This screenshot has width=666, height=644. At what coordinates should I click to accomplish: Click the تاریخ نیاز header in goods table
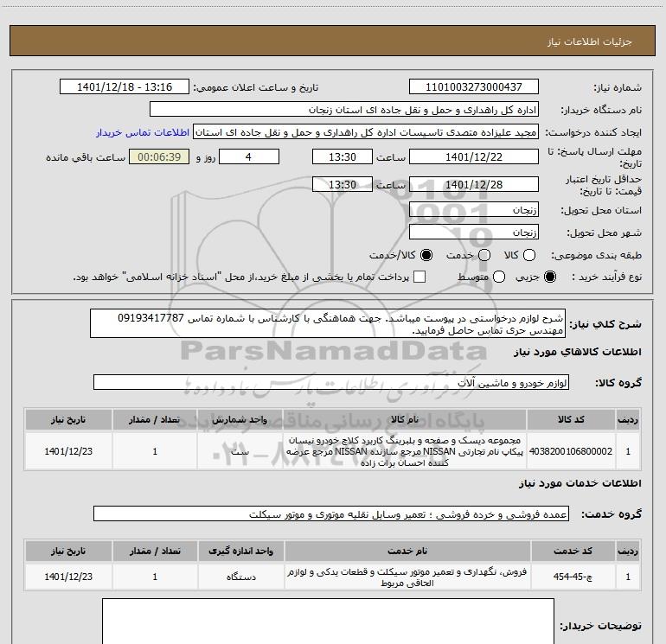click(x=68, y=419)
